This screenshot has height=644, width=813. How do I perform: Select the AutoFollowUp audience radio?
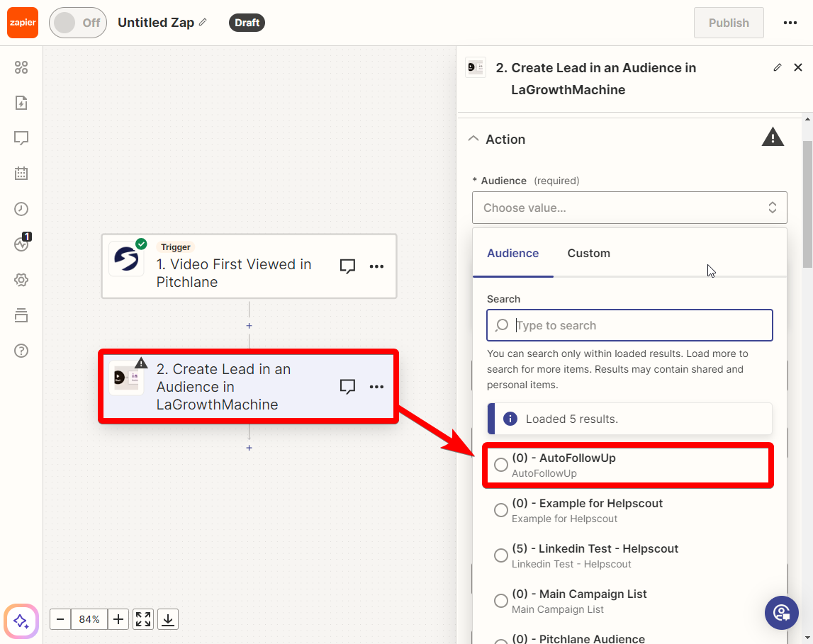tap(501, 465)
